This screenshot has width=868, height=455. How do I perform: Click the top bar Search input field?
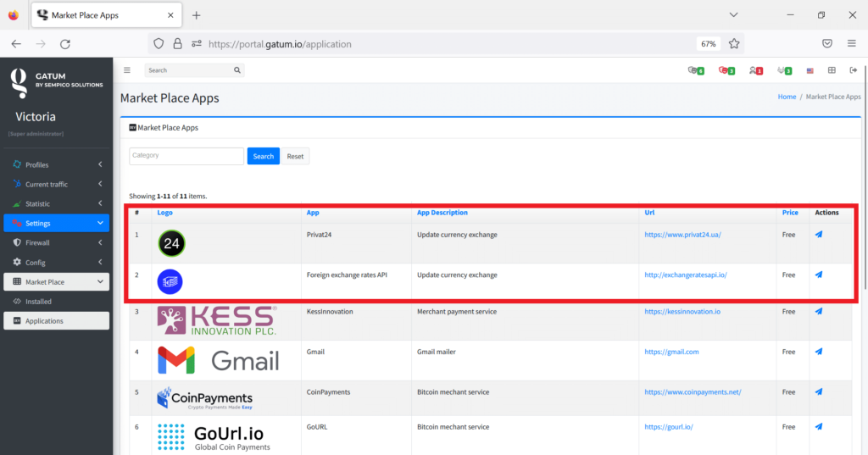click(189, 70)
